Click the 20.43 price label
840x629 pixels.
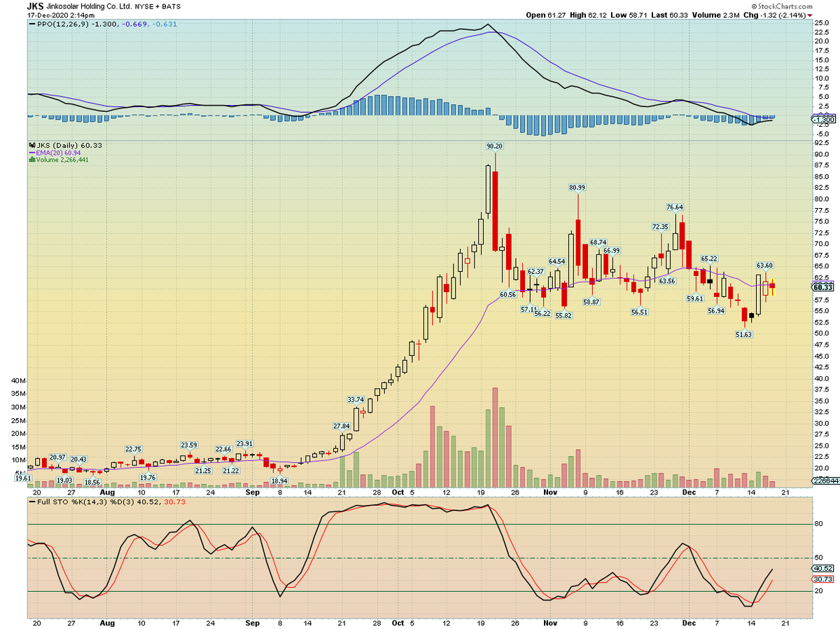click(78, 459)
